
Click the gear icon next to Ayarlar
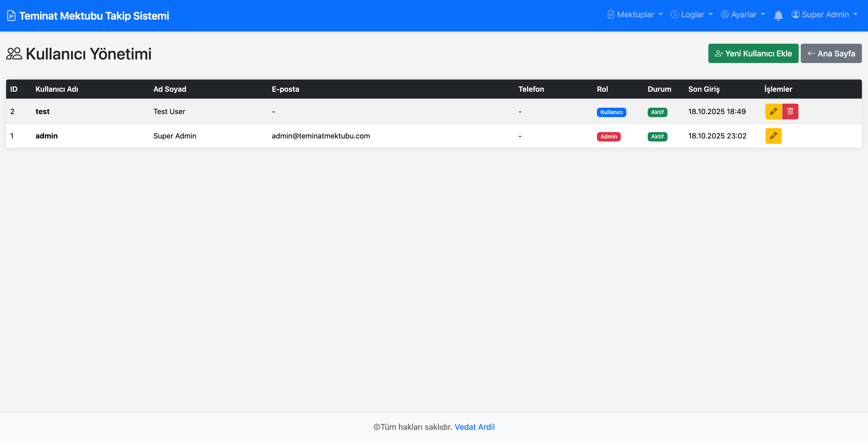tap(724, 14)
